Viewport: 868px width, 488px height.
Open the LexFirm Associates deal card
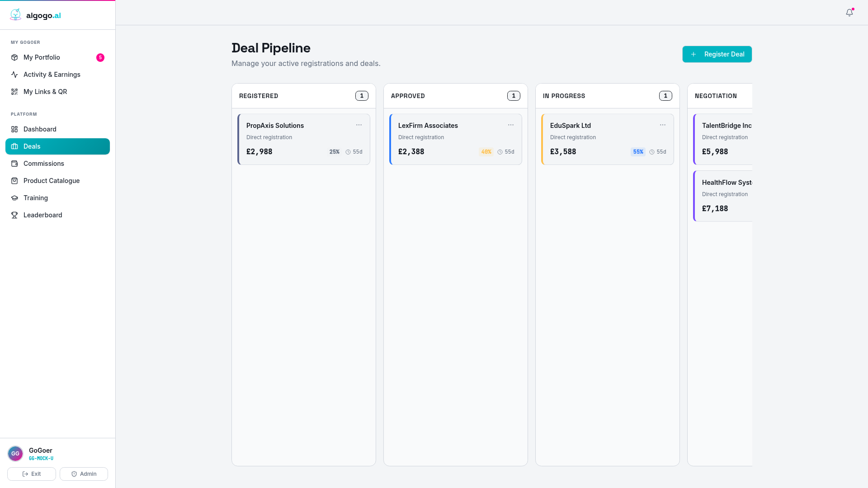(x=456, y=139)
